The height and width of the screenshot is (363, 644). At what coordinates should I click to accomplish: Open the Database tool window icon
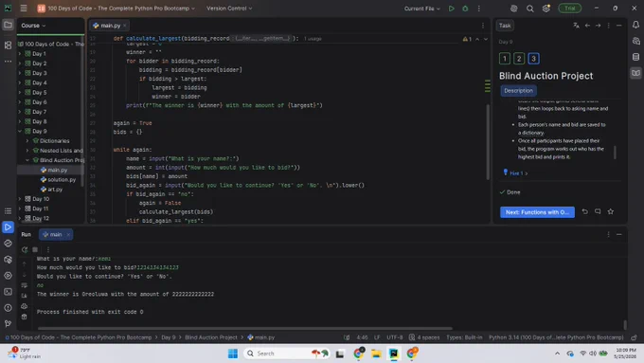tap(635, 57)
